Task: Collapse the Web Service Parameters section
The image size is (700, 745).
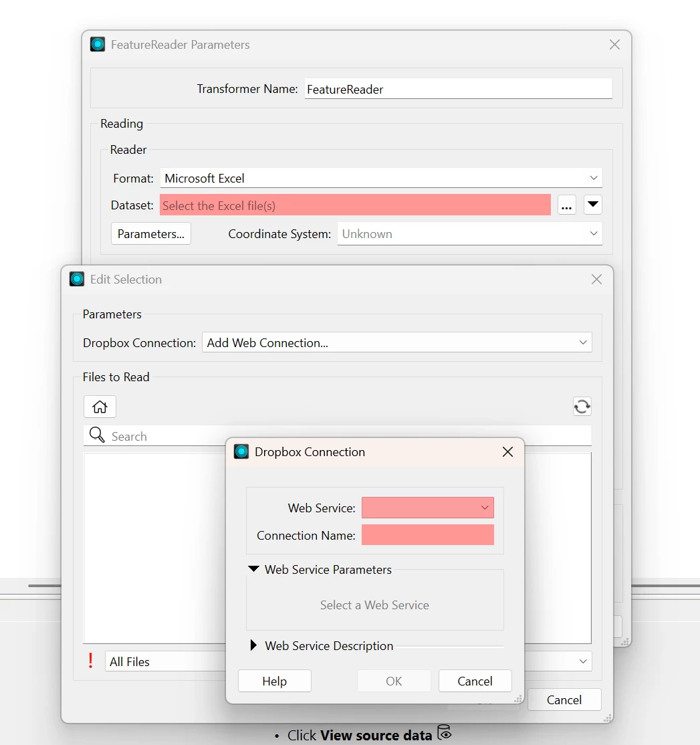Action: (253, 568)
